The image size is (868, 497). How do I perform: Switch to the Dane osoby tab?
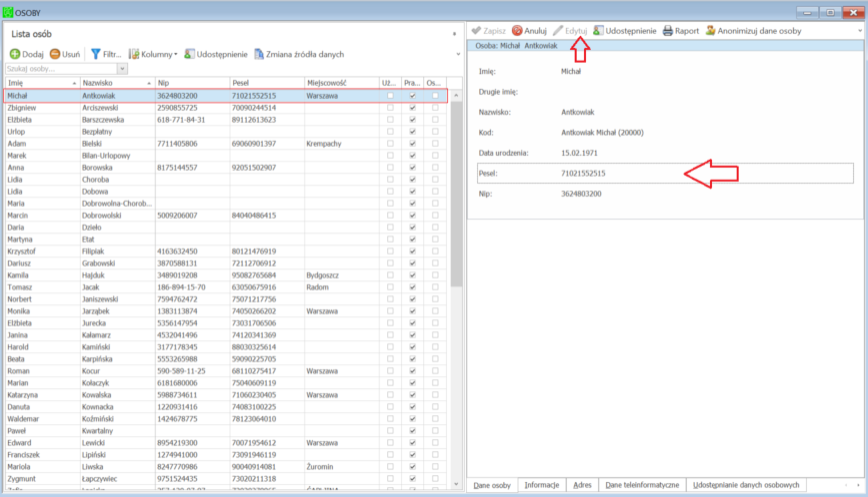492,485
